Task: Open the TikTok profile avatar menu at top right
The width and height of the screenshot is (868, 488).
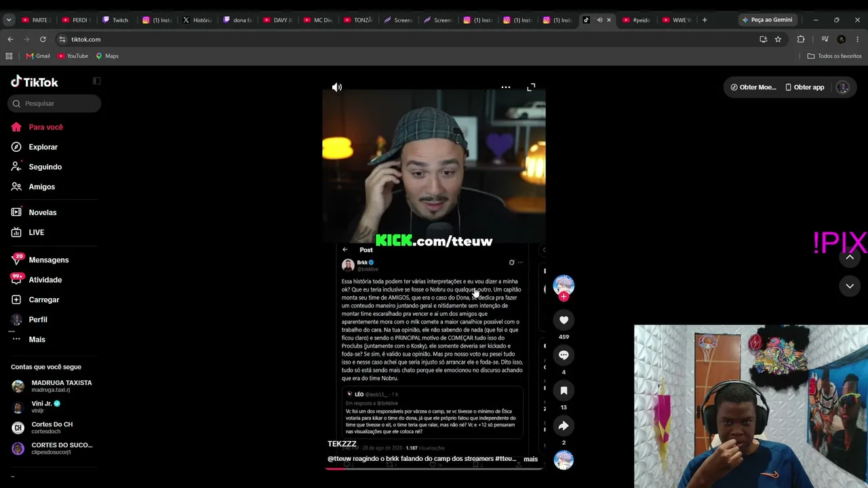Action: tap(843, 87)
